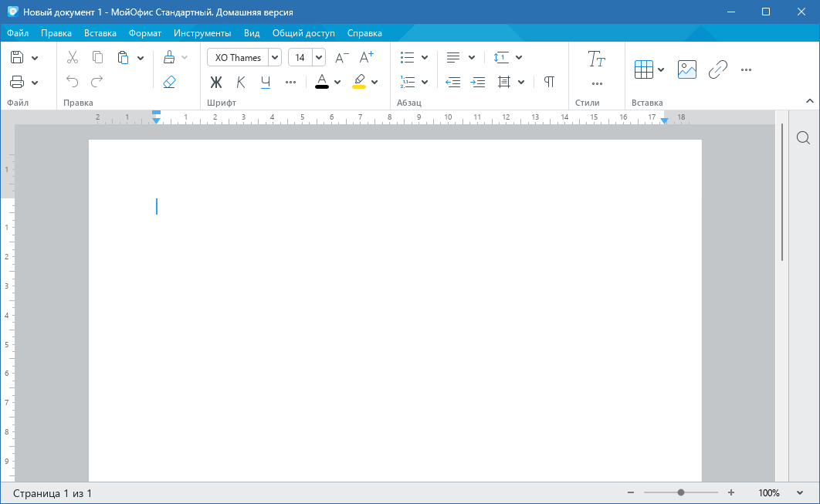Screen dimensions: 820x504
Task: Toggle bold formatting (Ж)
Action: [x=216, y=82]
